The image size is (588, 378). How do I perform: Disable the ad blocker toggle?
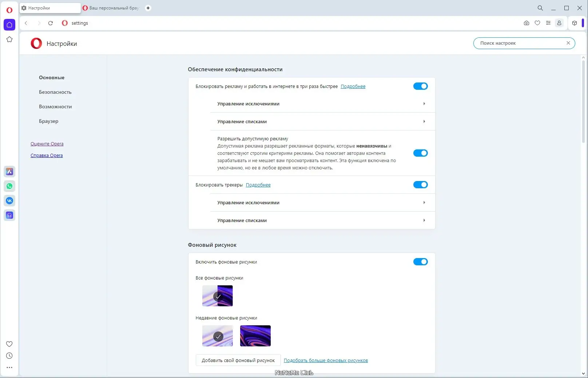coord(421,86)
